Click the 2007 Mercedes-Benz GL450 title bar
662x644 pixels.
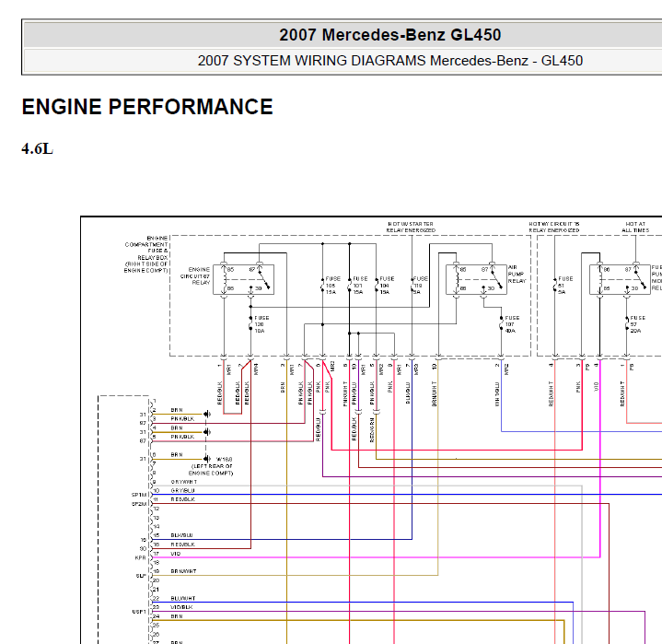pyautogui.click(x=389, y=35)
